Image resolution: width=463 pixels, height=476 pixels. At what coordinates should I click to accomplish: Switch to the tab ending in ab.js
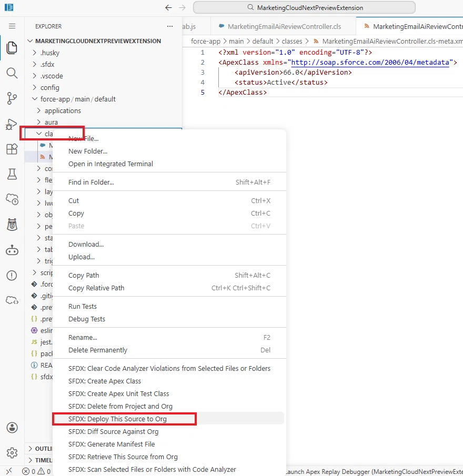coord(196,26)
